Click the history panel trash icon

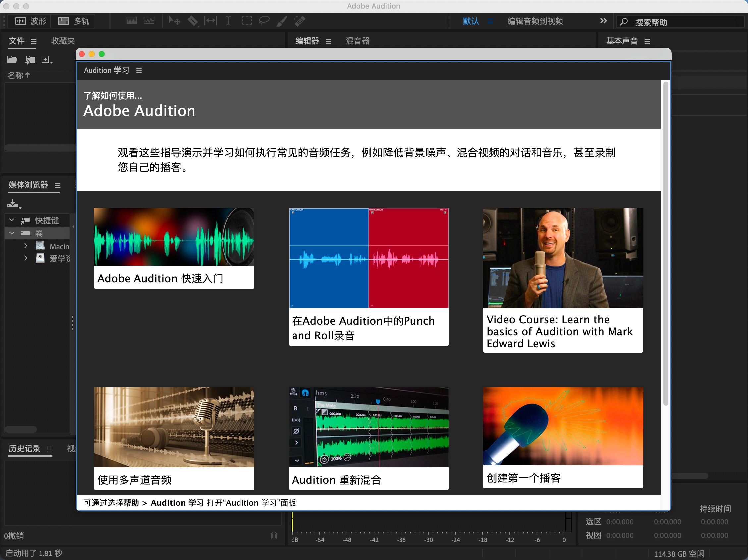tap(274, 536)
